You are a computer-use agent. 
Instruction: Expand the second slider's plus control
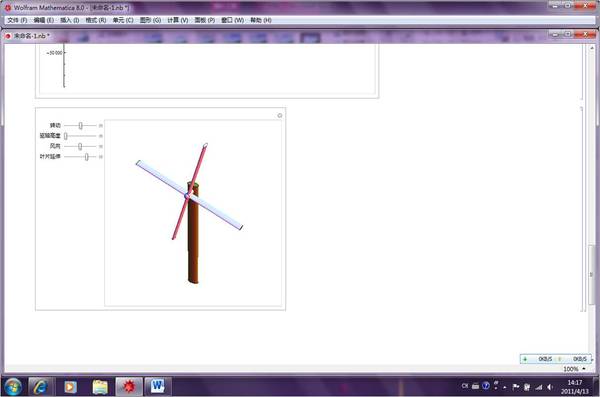tap(101, 136)
